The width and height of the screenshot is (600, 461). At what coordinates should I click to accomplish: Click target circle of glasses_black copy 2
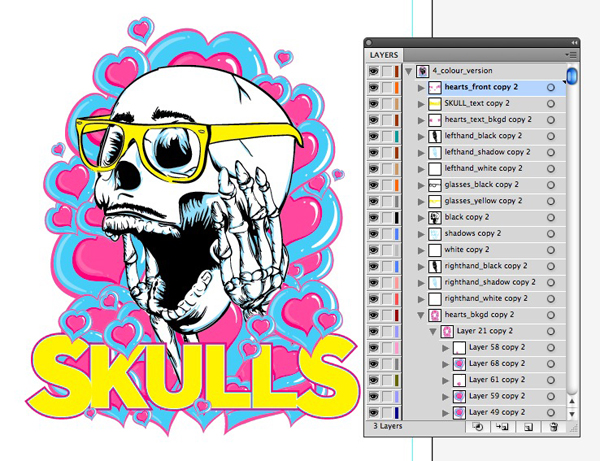(x=551, y=185)
